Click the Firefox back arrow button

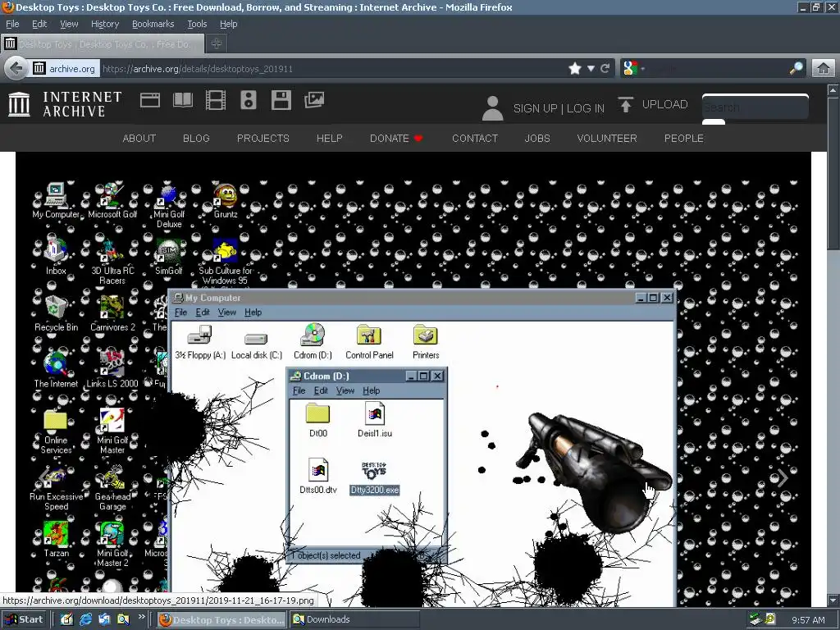pos(16,69)
